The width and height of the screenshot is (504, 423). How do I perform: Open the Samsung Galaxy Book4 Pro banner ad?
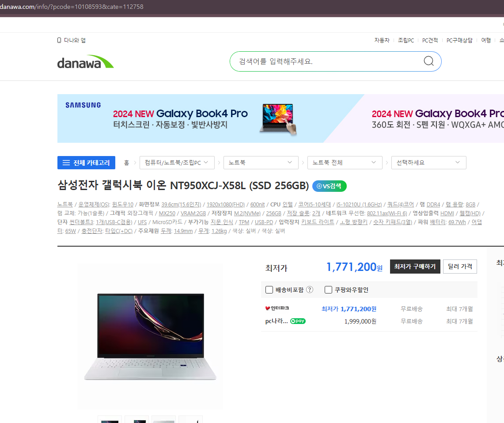(x=280, y=118)
